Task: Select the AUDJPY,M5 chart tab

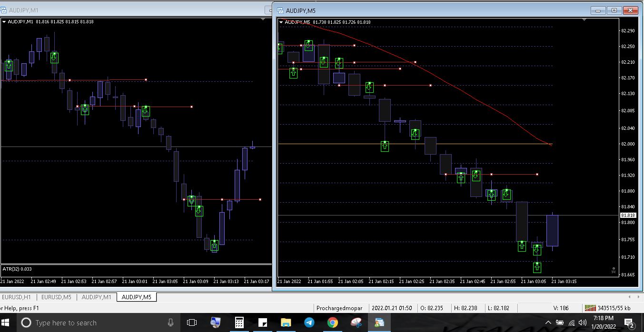Action: tap(137, 297)
